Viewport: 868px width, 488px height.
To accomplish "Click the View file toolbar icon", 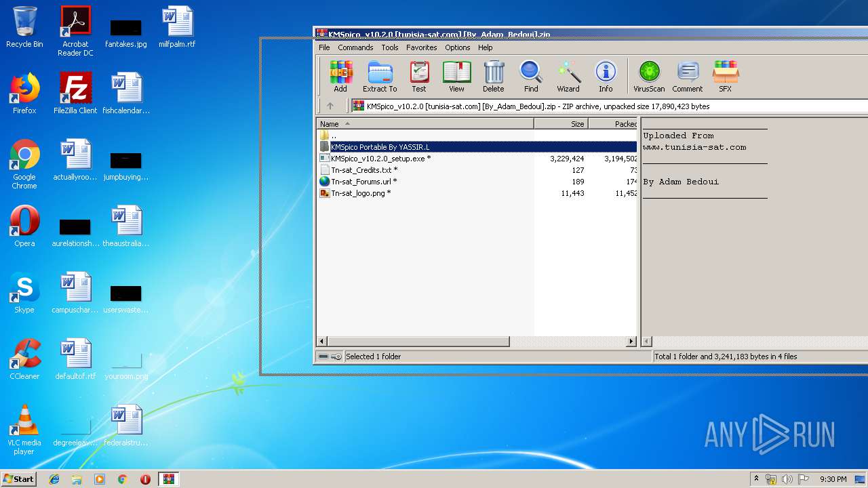I will click(456, 77).
